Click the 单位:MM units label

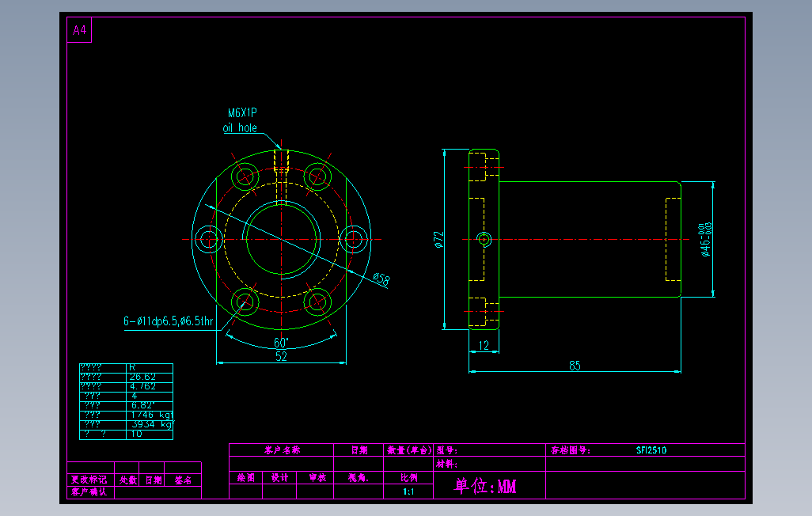click(485, 486)
